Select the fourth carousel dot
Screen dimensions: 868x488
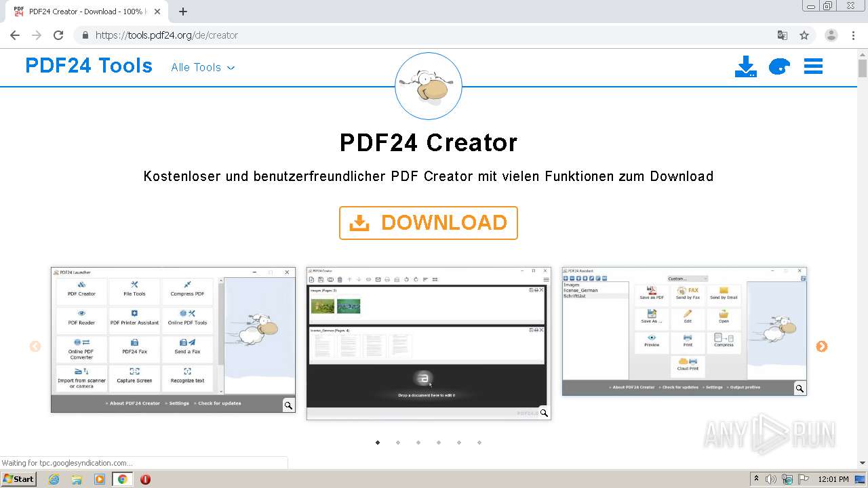point(439,443)
